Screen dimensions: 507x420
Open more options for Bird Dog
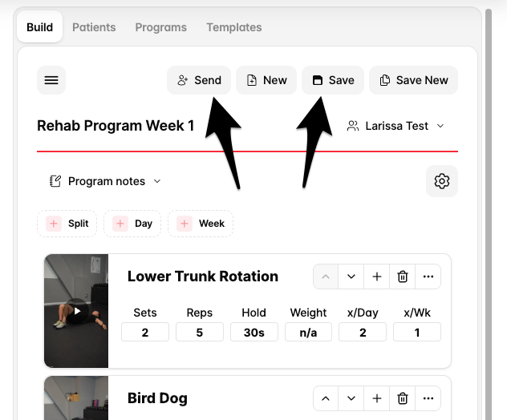pyautogui.click(x=428, y=398)
